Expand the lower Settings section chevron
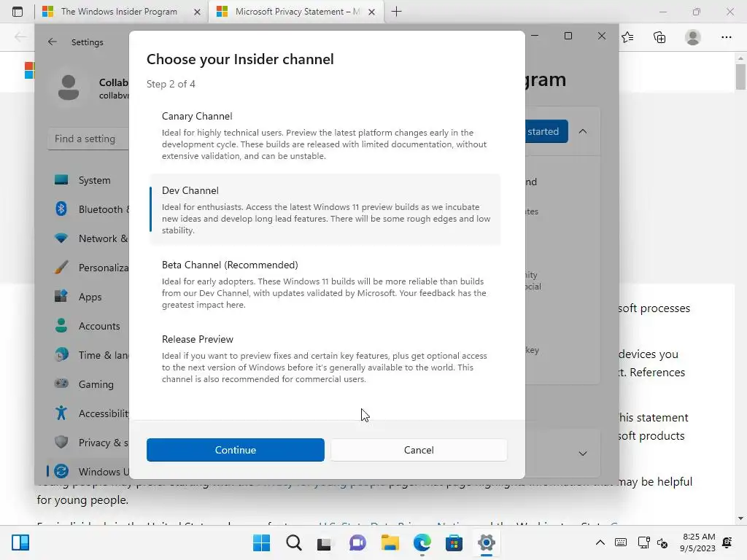This screenshot has height=560, width=747. (583, 454)
